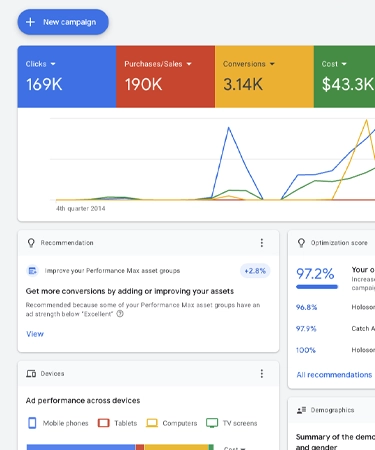The height and width of the screenshot is (450, 375).
Task: Open the Recommendation card three-dot menu
Action: (262, 243)
